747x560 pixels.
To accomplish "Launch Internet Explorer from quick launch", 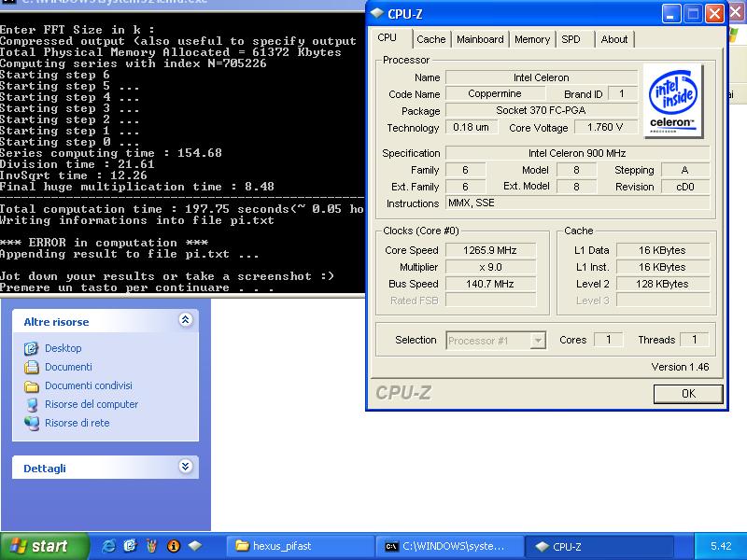I will (x=108, y=546).
